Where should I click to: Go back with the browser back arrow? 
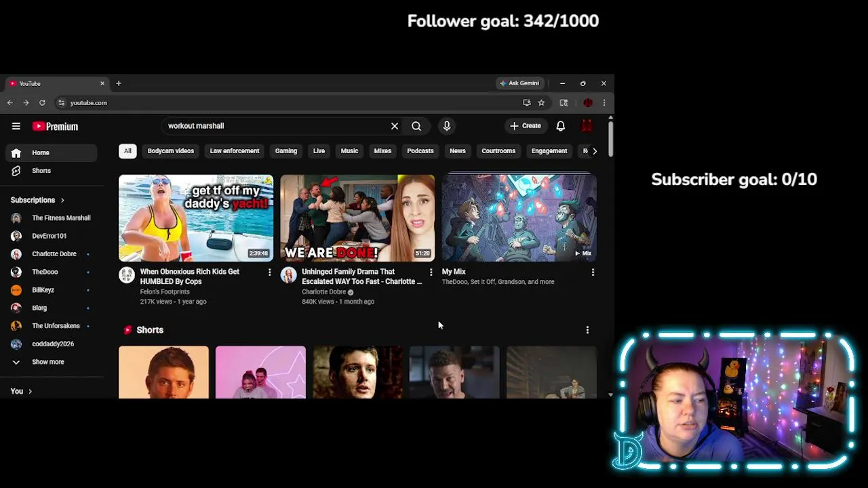[x=10, y=103]
